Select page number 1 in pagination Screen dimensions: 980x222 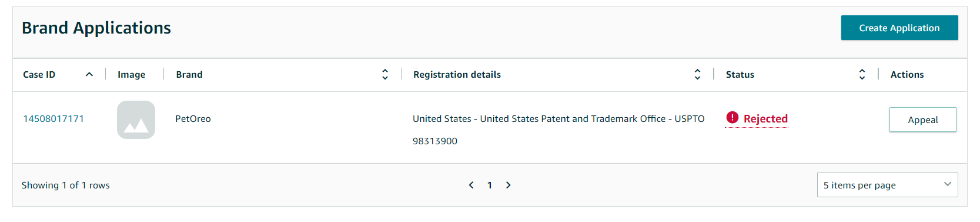(x=490, y=185)
